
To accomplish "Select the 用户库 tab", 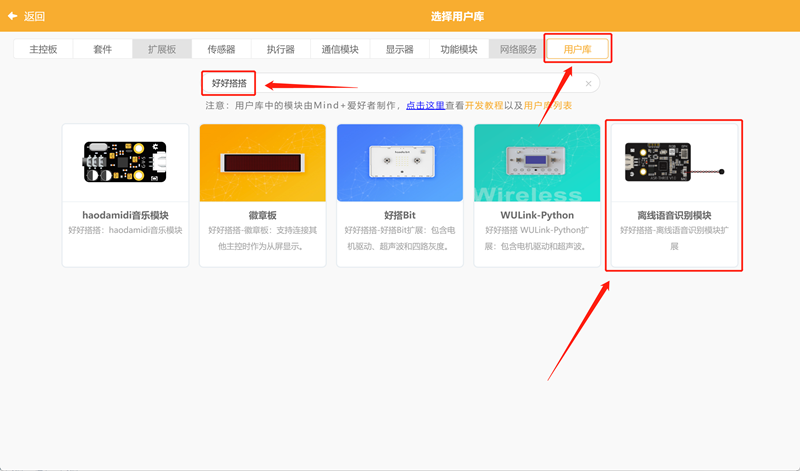I will coord(578,49).
